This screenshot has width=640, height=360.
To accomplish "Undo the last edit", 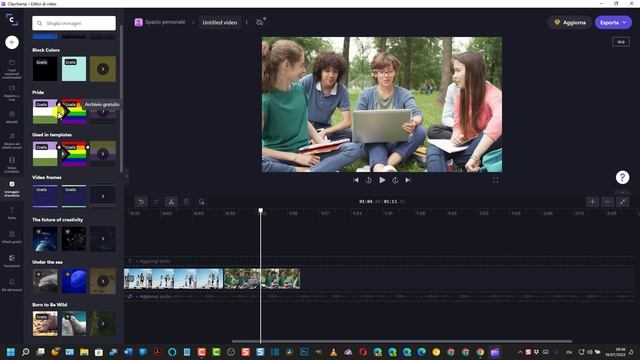I will coord(141,202).
